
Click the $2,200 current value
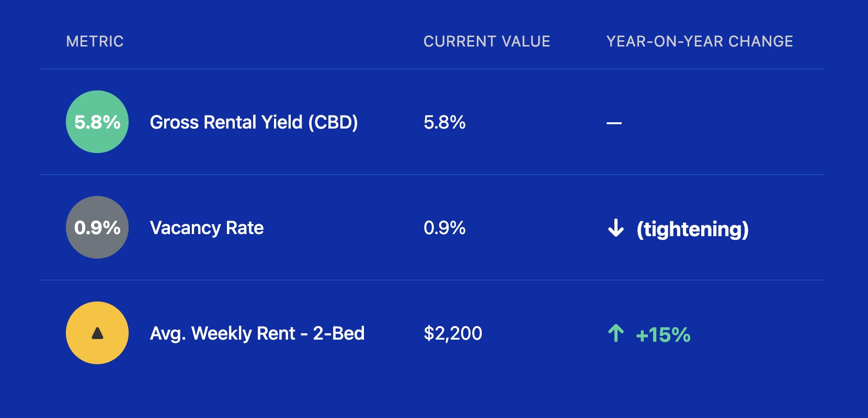[x=453, y=333]
